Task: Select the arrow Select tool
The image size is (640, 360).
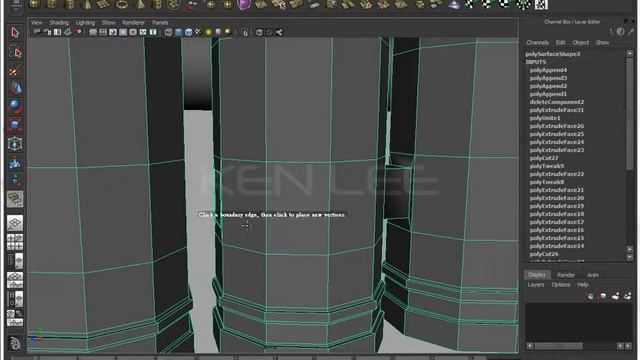Action: click(15, 33)
